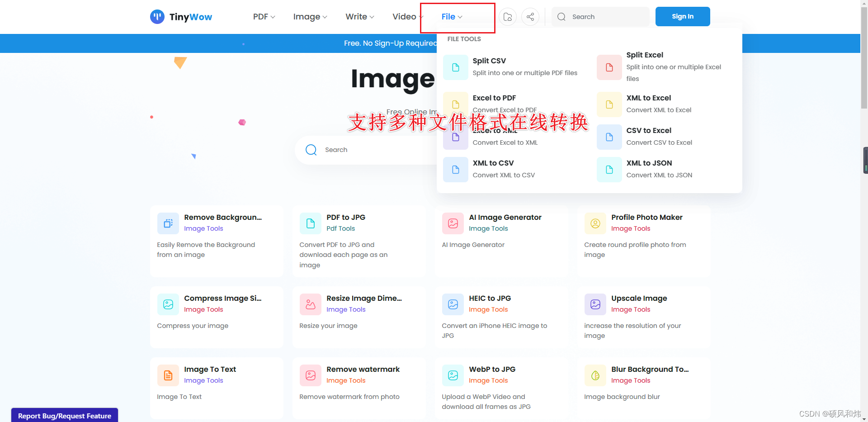Viewport: 868px width, 422px height.
Task: Open the WebP to JPG title
Action: [x=492, y=370]
